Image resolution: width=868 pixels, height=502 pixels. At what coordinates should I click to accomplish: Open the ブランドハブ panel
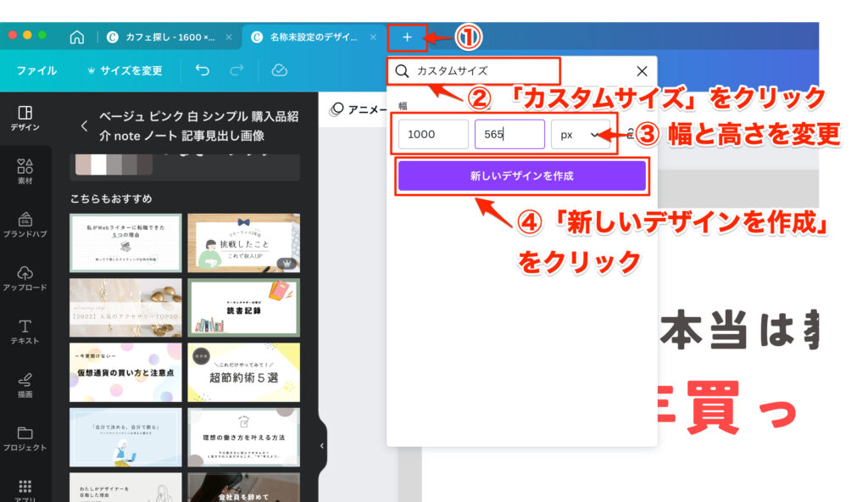coord(25,225)
